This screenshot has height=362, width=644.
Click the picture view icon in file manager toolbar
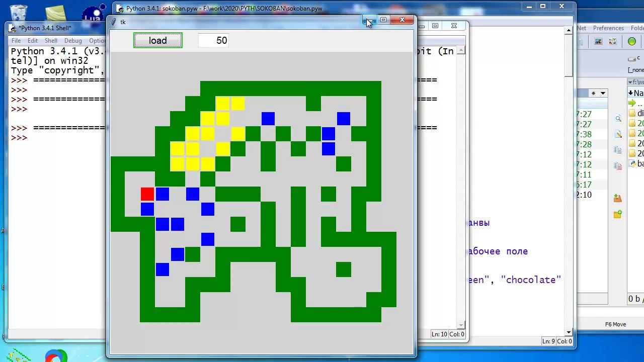tap(598, 42)
